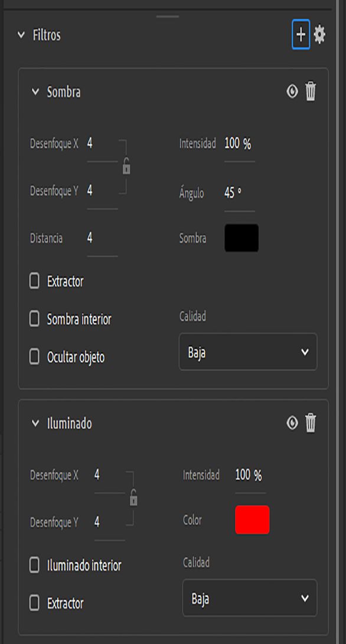Image resolution: width=346 pixels, height=644 pixels.
Task: Toggle visibility of the Sombra filter
Action: pos(291,92)
